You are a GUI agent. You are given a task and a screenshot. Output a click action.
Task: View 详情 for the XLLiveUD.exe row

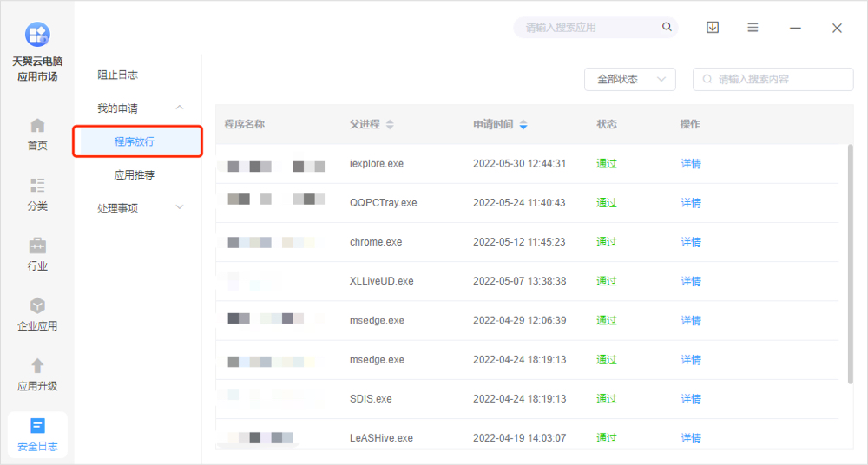coord(691,281)
